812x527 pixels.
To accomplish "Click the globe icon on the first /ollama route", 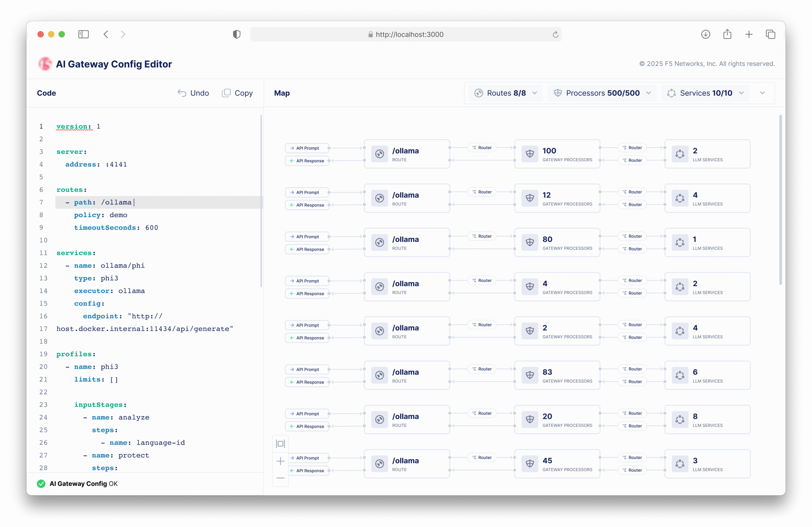I will [x=380, y=154].
